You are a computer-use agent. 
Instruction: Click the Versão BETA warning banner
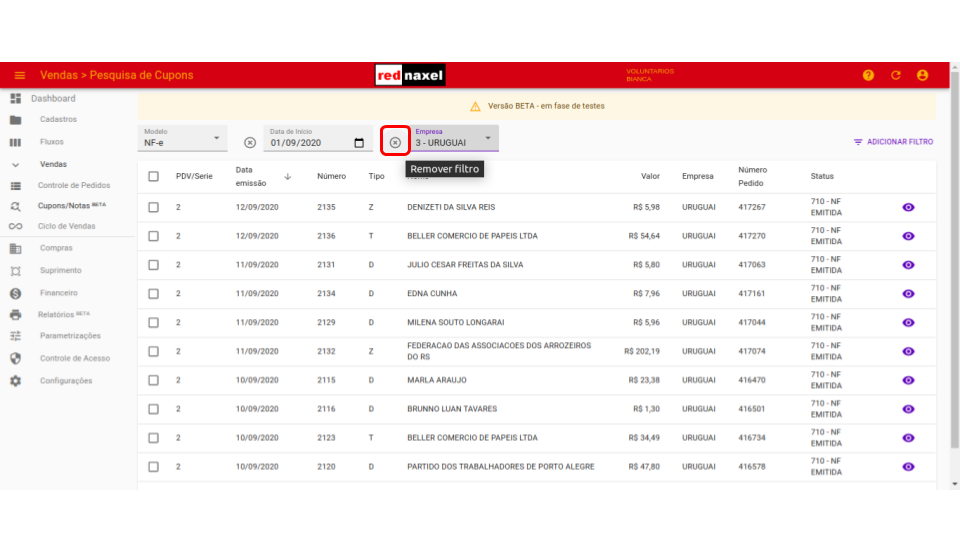point(536,106)
